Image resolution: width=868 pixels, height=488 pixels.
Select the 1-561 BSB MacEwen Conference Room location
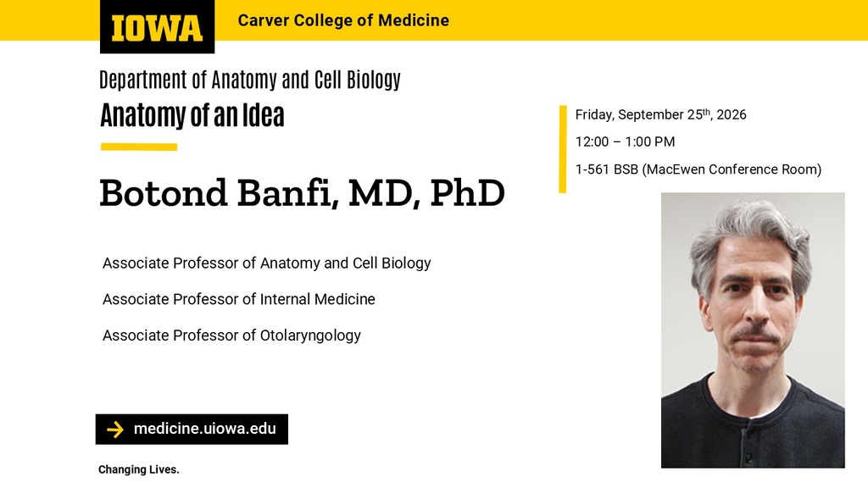click(x=698, y=169)
